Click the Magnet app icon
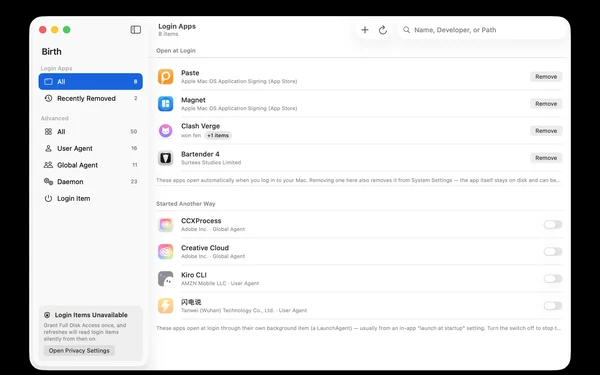Viewport: 600px width, 375px height. [166, 104]
